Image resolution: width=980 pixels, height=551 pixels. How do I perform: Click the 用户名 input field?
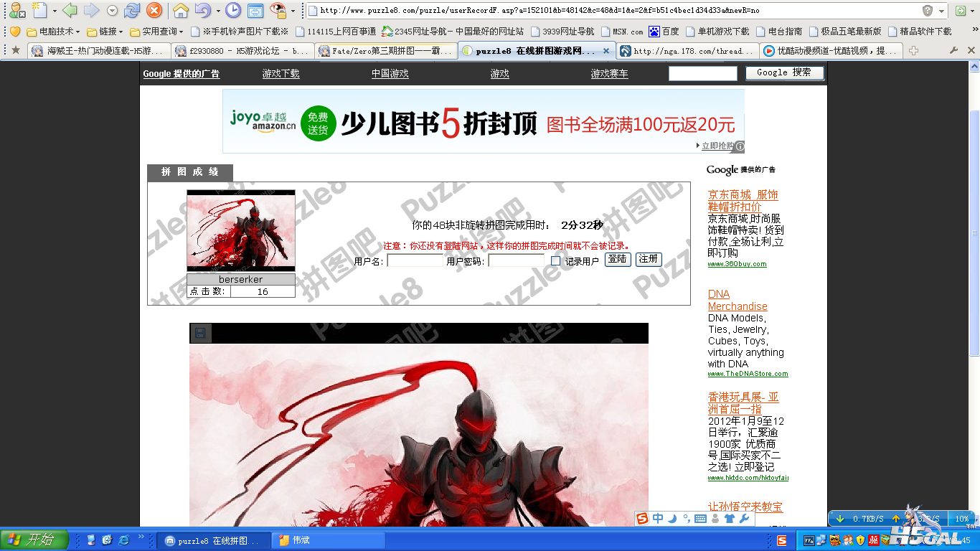point(415,260)
